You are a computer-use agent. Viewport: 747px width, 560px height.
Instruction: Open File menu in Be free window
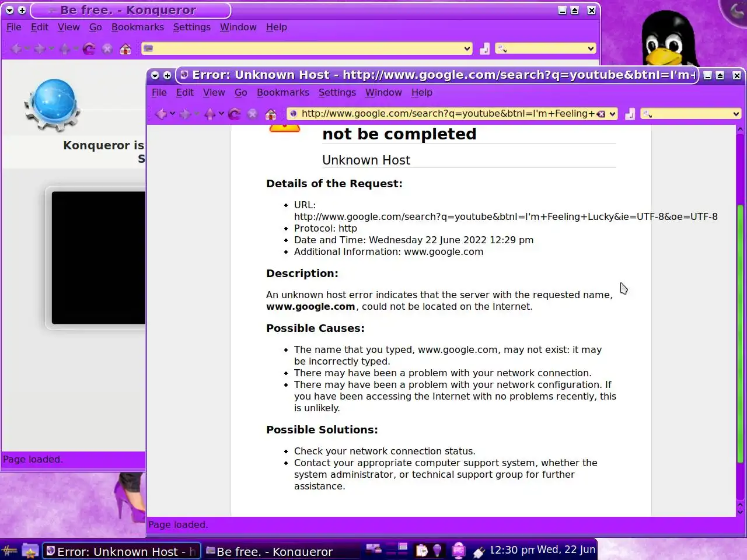point(13,27)
